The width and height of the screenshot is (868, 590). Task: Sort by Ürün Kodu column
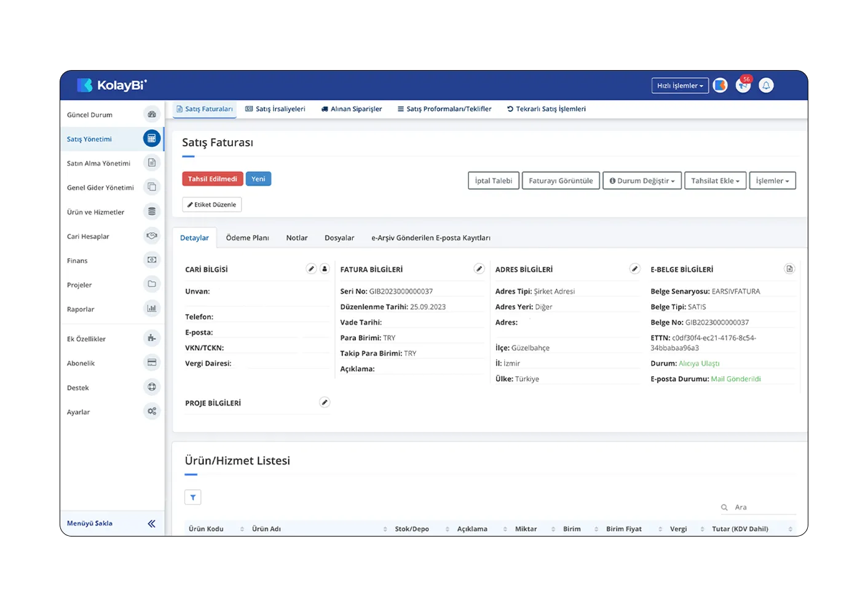pyautogui.click(x=216, y=529)
